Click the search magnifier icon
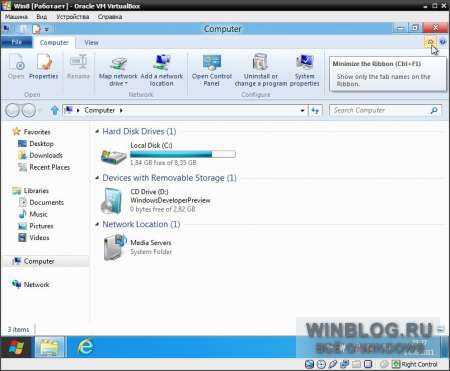Image resolution: width=450 pixels, height=371 pixels. (434, 110)
